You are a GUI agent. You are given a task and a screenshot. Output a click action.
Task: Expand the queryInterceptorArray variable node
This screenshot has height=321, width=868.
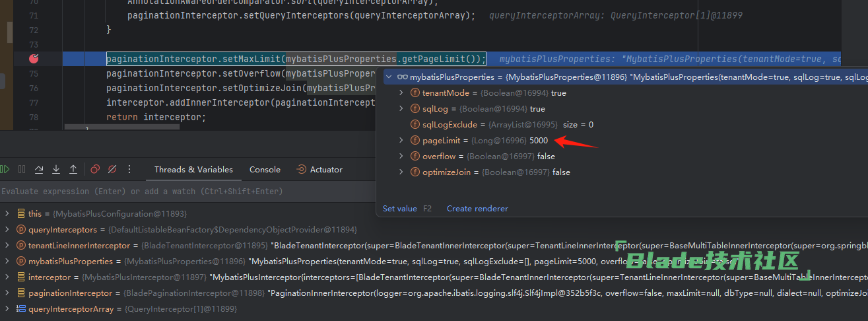[7, 309]
